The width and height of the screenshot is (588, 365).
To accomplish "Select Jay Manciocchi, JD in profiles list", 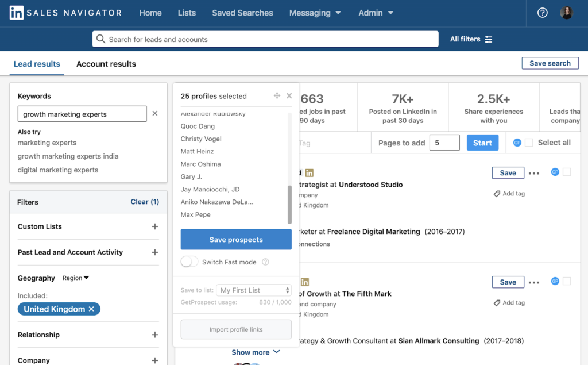I will [210, 189].
